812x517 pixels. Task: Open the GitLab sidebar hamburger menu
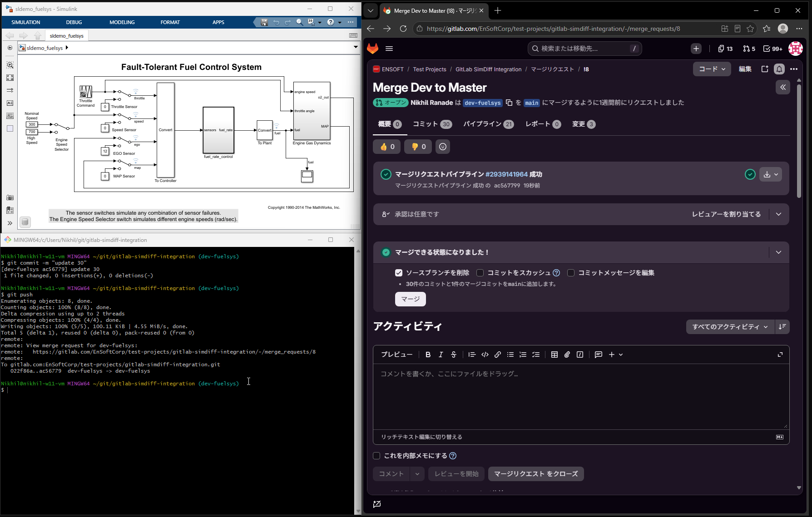click(389, 49)
